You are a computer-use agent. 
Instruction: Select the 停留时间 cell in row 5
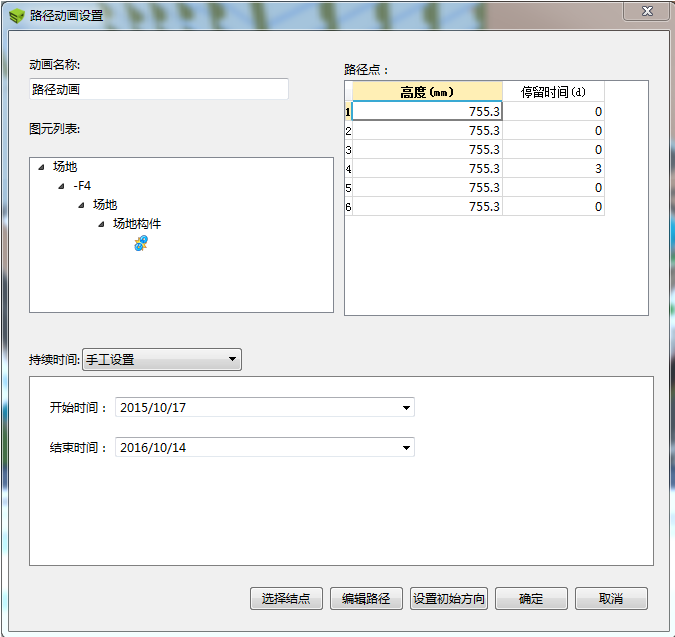tap(553, 187)
